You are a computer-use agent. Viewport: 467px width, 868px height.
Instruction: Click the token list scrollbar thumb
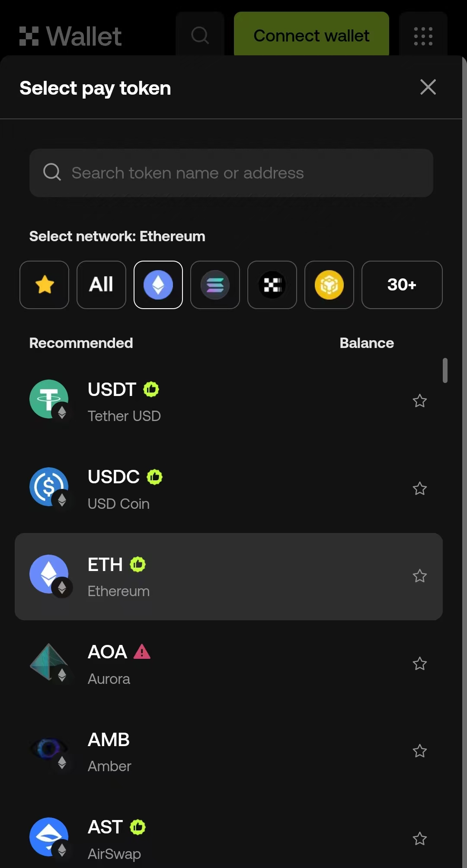(445, 370)
